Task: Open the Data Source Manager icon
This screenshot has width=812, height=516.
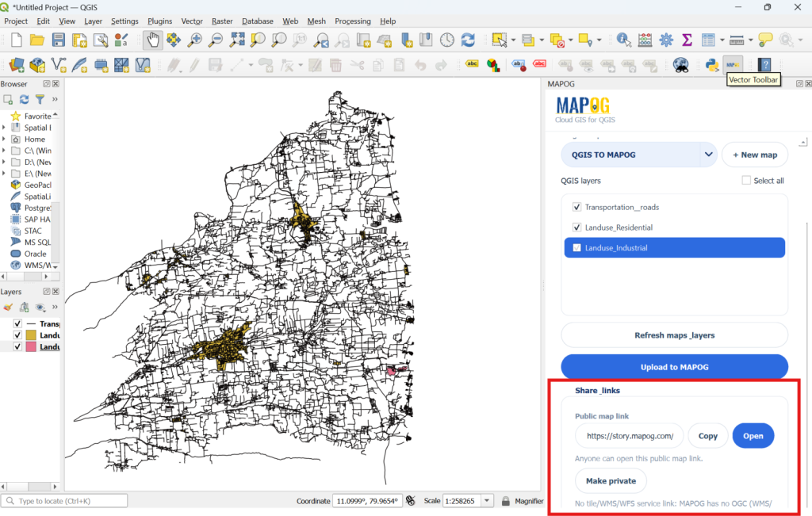Action: pyautogui.click(x=17, y=65)
